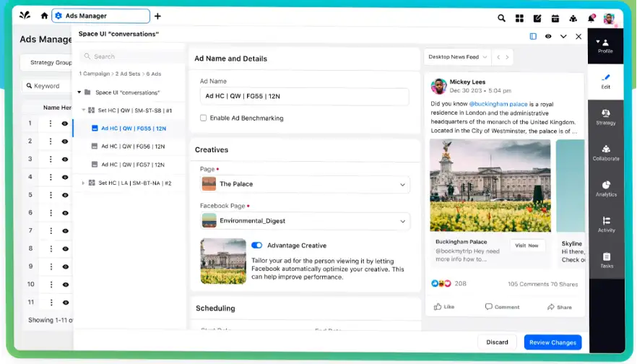Open Desktop News Feed preview dropdown

click(457, 57)
